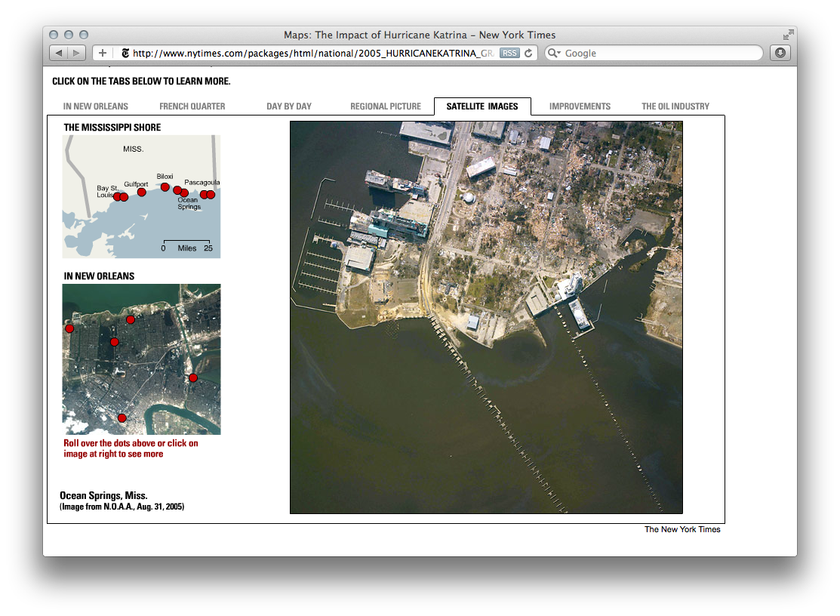840x616 pixels.
Task: Click the site favicon before the URL
Action: pyautogui.click(x=125, y=53)
